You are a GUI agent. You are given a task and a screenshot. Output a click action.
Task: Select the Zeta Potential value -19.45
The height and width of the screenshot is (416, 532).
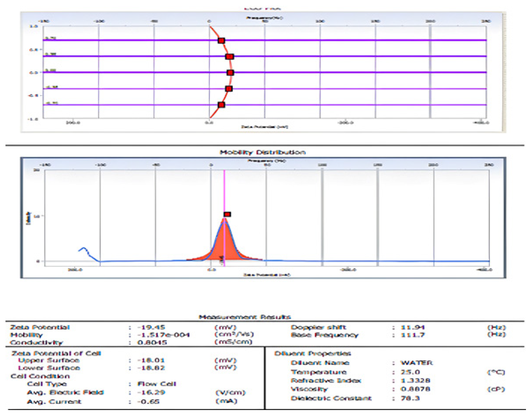pos(151,327)
